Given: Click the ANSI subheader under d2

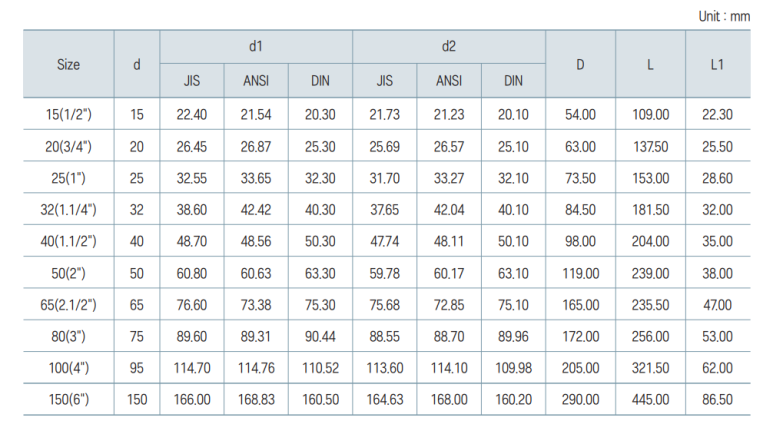Looking at the screenshot, I should click(x=449, y=81).
